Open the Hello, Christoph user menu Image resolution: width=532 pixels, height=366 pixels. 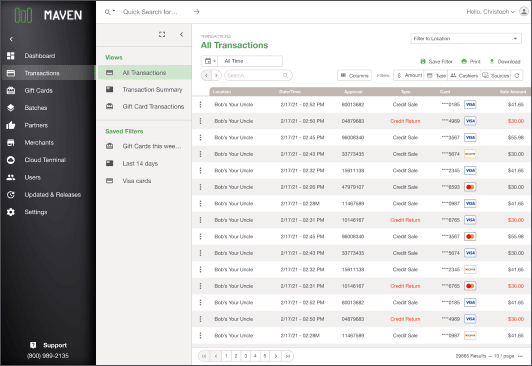coord(490,12)
